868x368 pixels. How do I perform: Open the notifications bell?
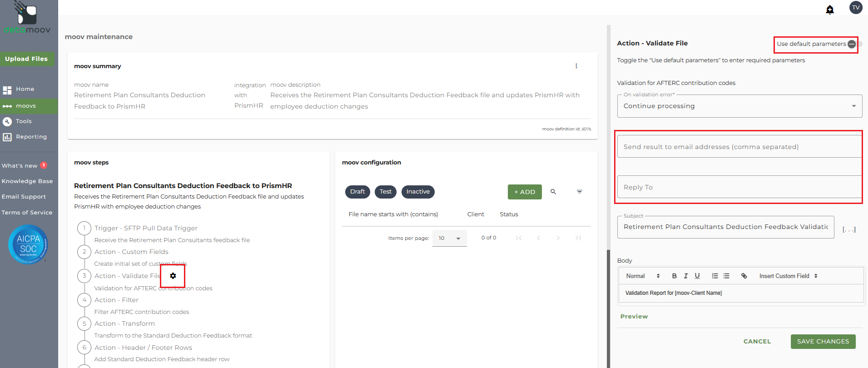click(830, 10)
